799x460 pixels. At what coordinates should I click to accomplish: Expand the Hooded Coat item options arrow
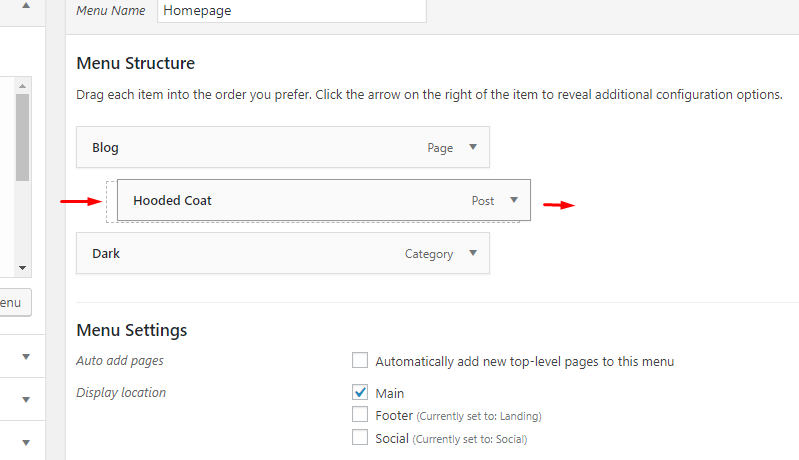(x=514, y=200)
